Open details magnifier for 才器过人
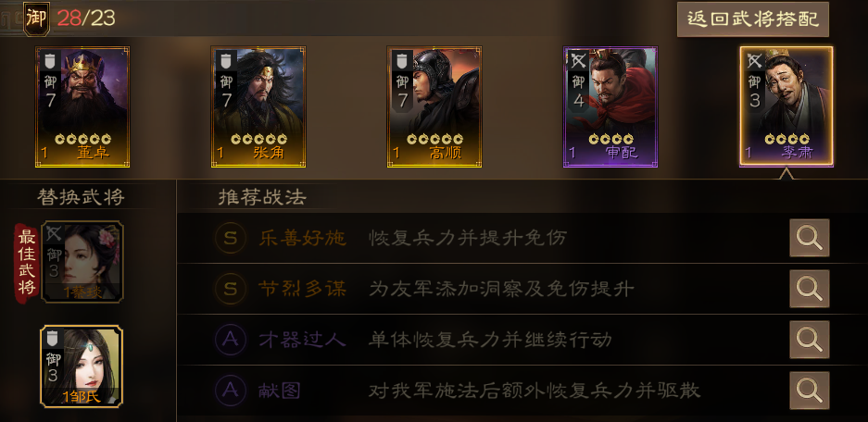 click(809, 340)
